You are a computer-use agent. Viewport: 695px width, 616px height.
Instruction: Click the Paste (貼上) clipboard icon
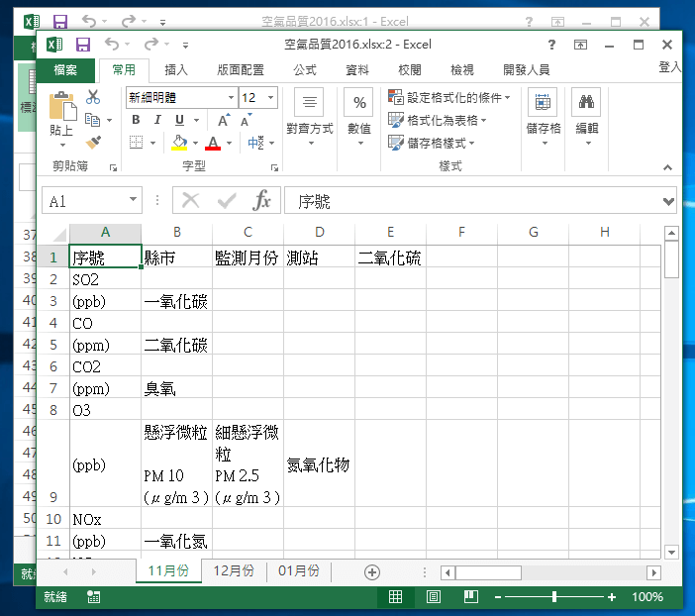tap(62, 106)
